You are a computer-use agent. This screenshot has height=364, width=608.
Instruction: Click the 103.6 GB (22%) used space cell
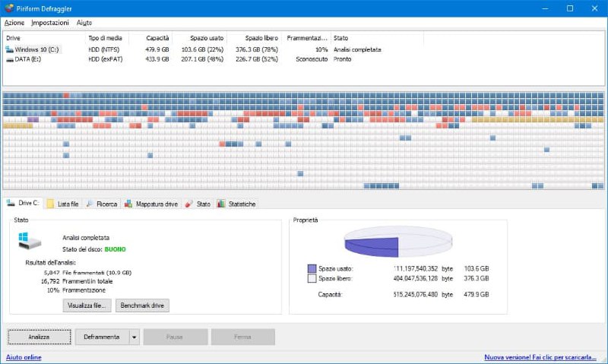(x=202, y=49)
